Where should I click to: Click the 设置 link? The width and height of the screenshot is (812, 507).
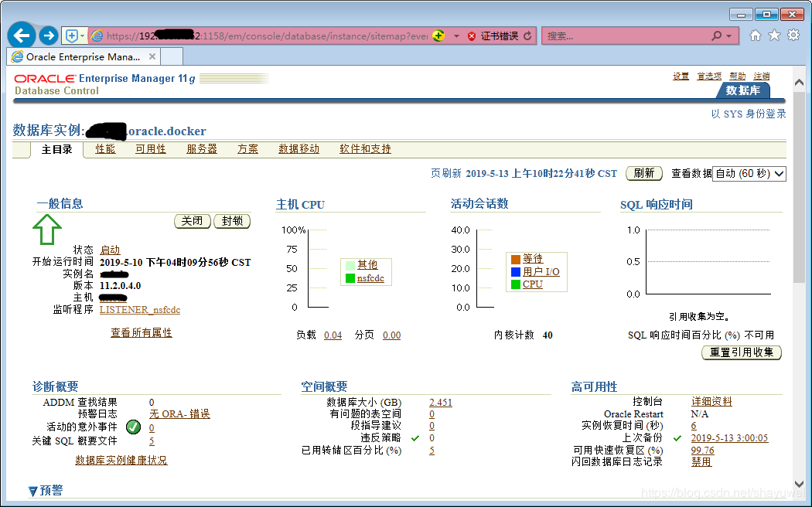(681, 76)
